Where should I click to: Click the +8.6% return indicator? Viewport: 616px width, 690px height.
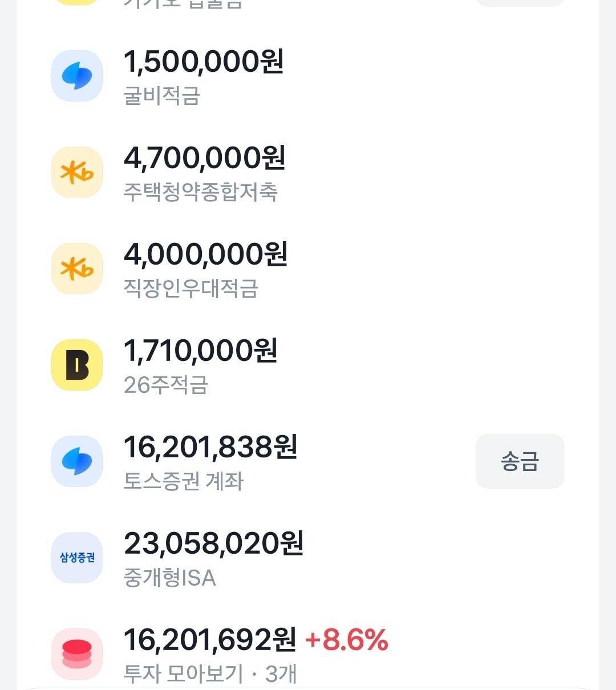[347, 640]
